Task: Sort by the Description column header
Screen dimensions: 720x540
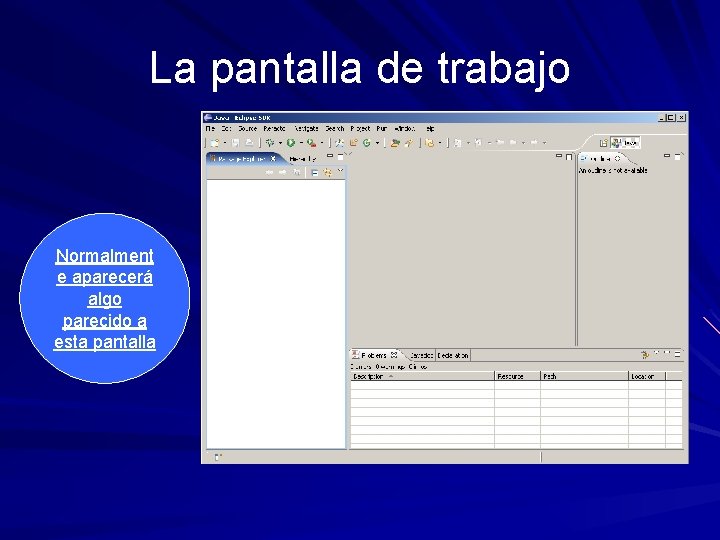Action: (x=422, y=376)
